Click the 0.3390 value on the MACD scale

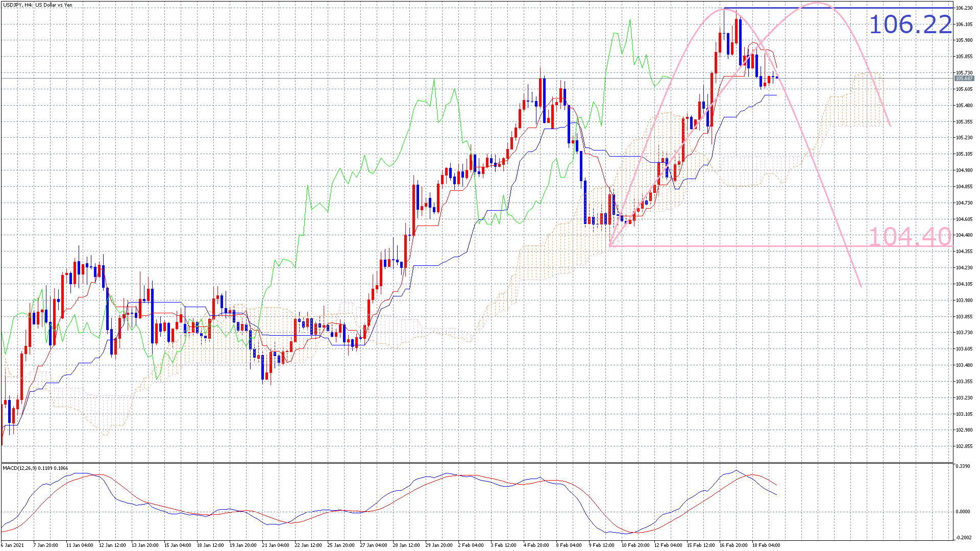coord(963,466)
